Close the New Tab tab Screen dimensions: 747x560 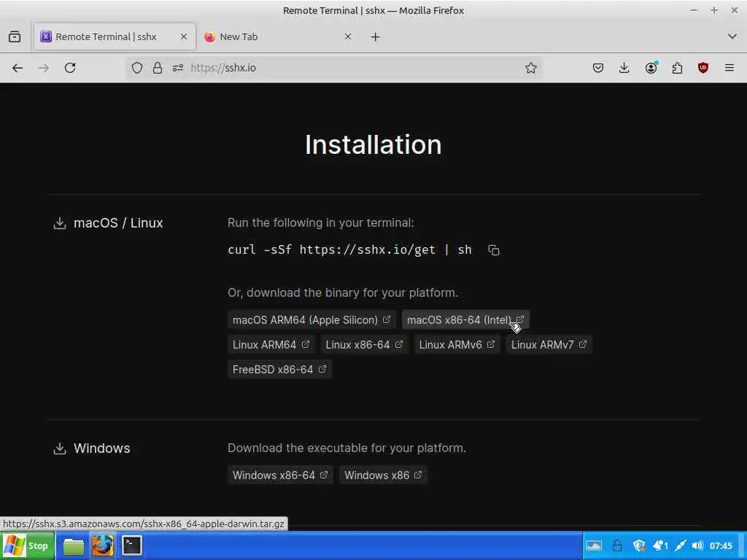click(x=348, y=36)
